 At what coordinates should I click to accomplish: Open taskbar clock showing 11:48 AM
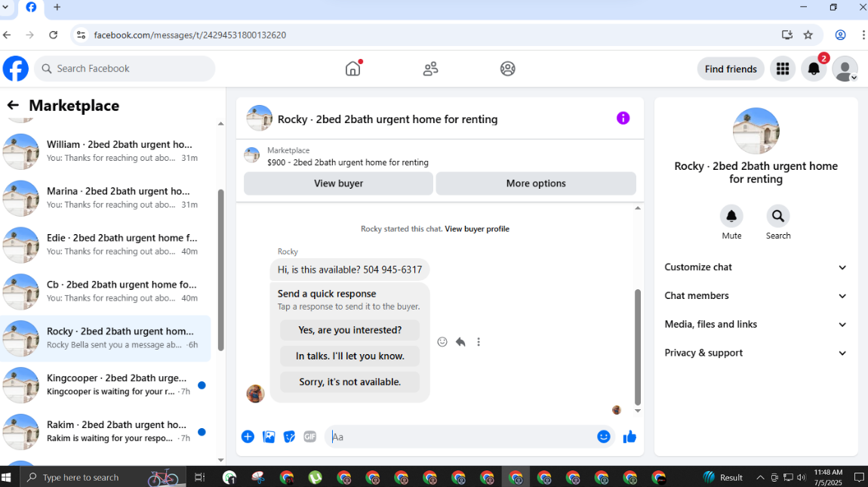coord(828,477)
